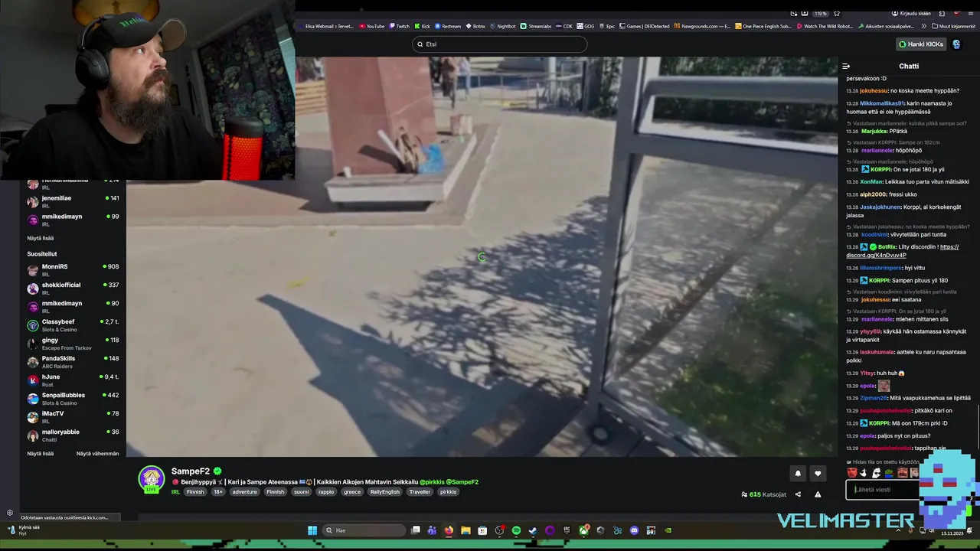Click the bell notification icon for SampeF2
The image size is (980, 551).
click(x=798, y=474)
